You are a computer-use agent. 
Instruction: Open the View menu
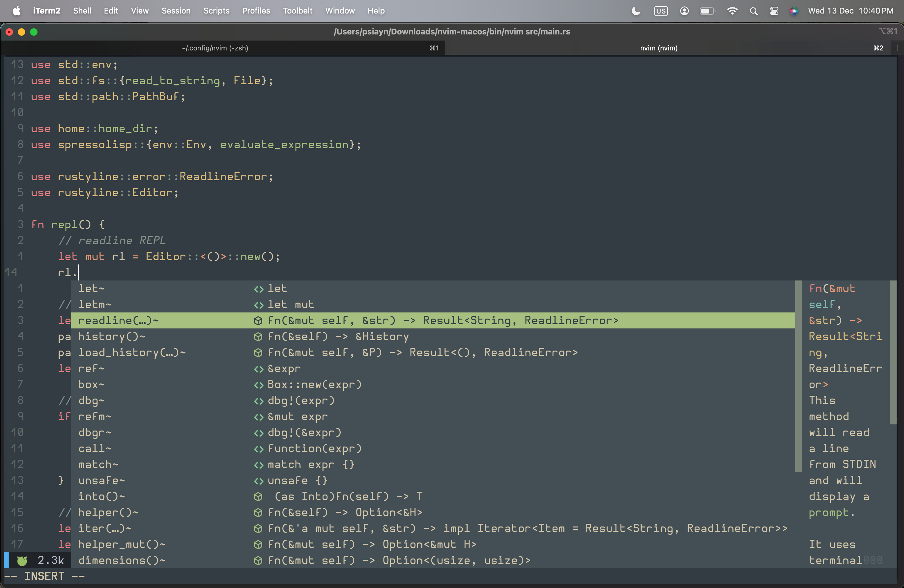(140, 11)
